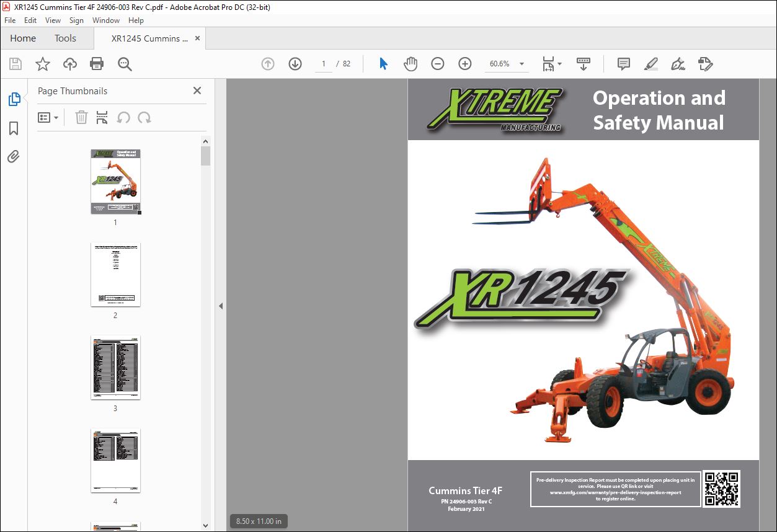Rotate pages clockwise
This screenshot has width=777, height=532.
coord(144,117)
